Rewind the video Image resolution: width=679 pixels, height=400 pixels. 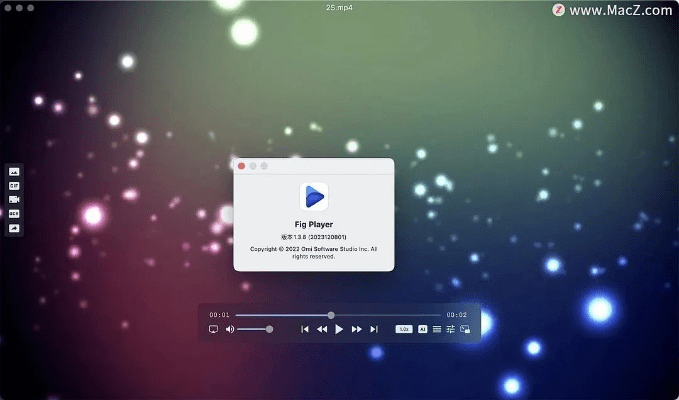pyautogui.click(x=322, y=329)
